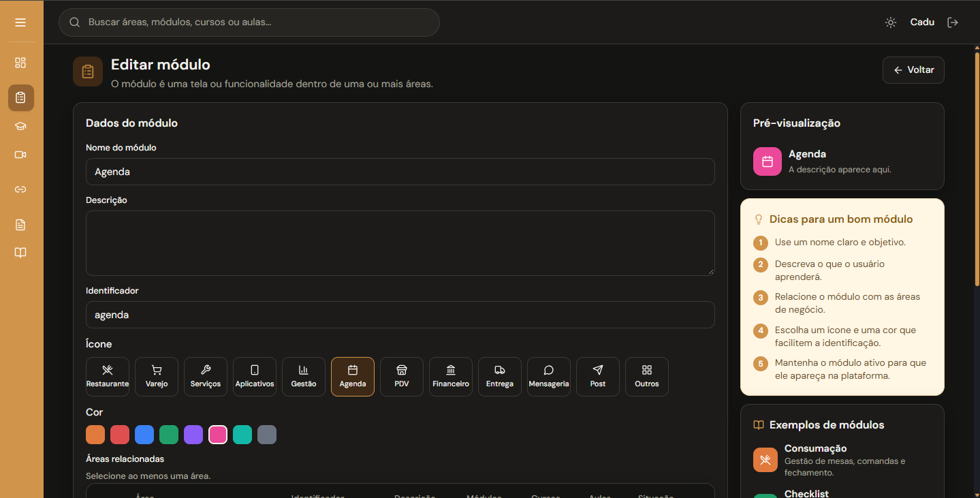This screenshot has height=498, width=980.
Task: Click the Identificador field containing agenda
Action: tap(400, 315)
